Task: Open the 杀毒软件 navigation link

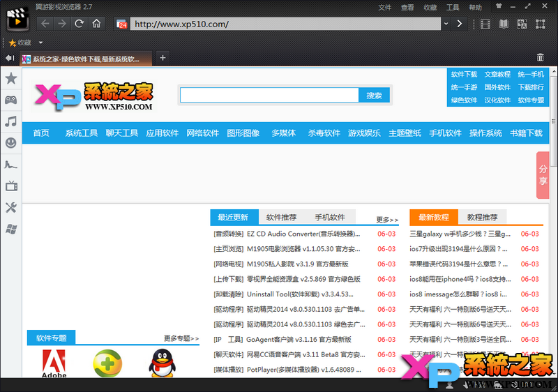Action: (x=324, y=133)
